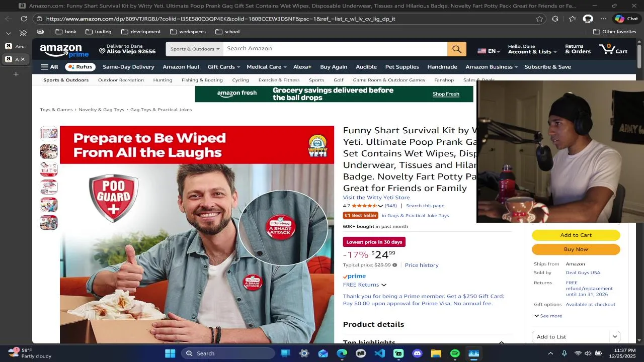Click the weather widget on taskbar
The image size is (644, 362).
click(x=30, y=353)
